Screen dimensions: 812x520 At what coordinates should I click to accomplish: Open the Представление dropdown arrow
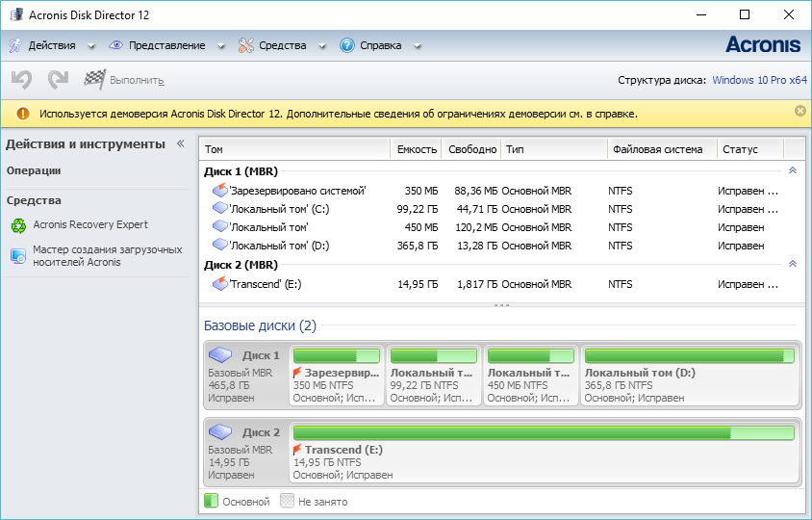tap(220, 46)
